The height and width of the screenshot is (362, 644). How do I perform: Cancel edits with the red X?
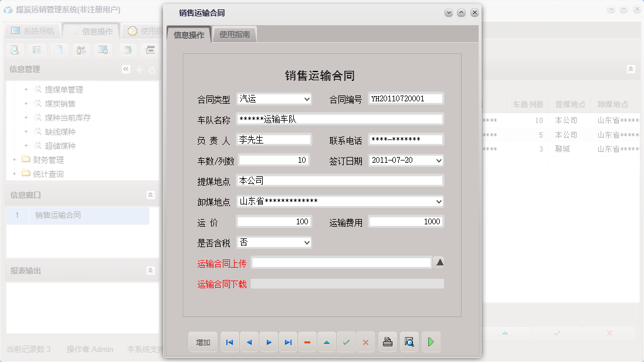(365, 341)
